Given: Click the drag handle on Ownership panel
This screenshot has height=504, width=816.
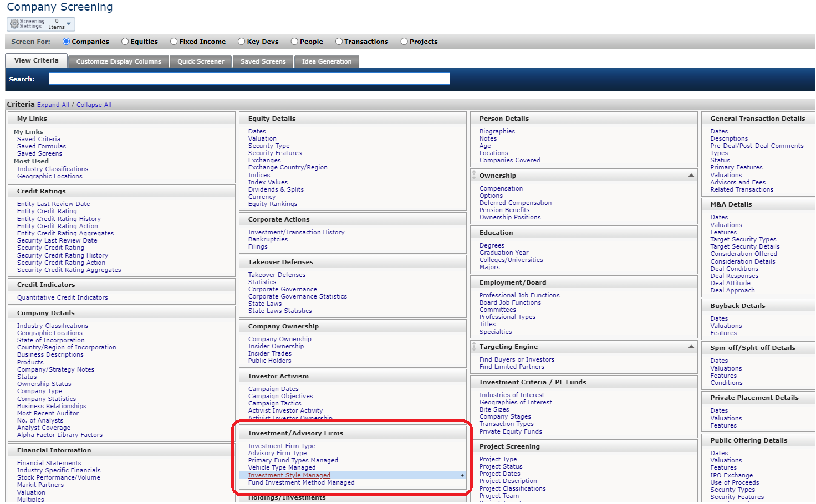Looking at the screenshot, I should coord(474,176).
